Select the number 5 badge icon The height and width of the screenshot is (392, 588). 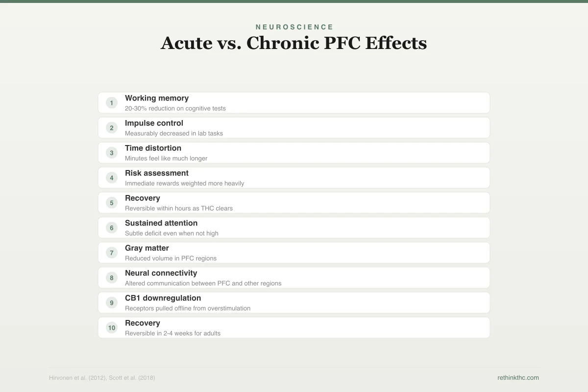[112, 203]
